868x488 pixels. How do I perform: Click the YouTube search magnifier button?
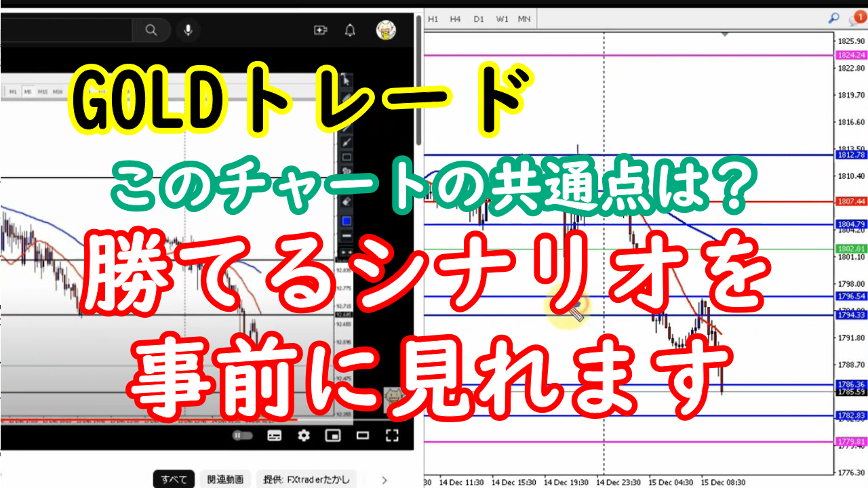coord(151,30)
